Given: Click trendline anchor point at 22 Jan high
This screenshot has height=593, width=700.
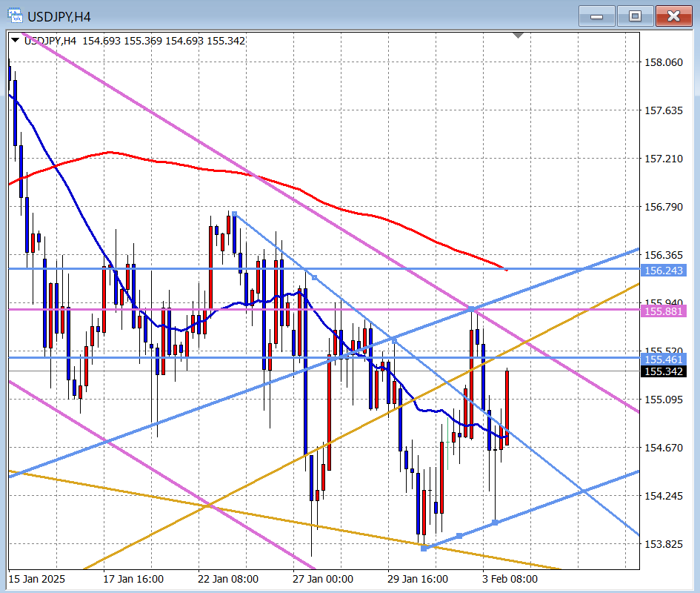Looking at the screenshot, I should 234,214.
